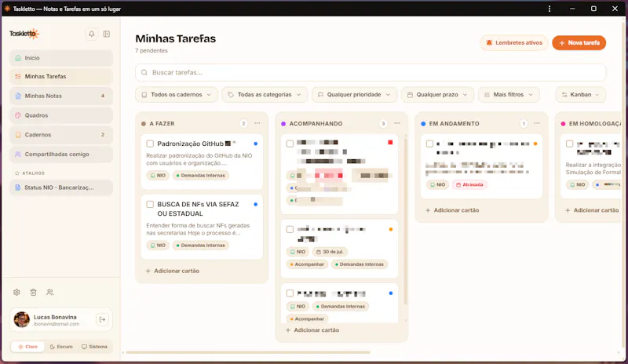Image resolution: width=628 pixels, height=364 pixels.
Task: Check the Padronização GitHub task checkbox
Action: 150,144
